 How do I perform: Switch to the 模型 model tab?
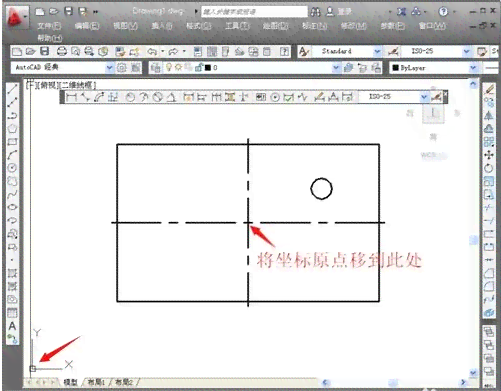70,382
